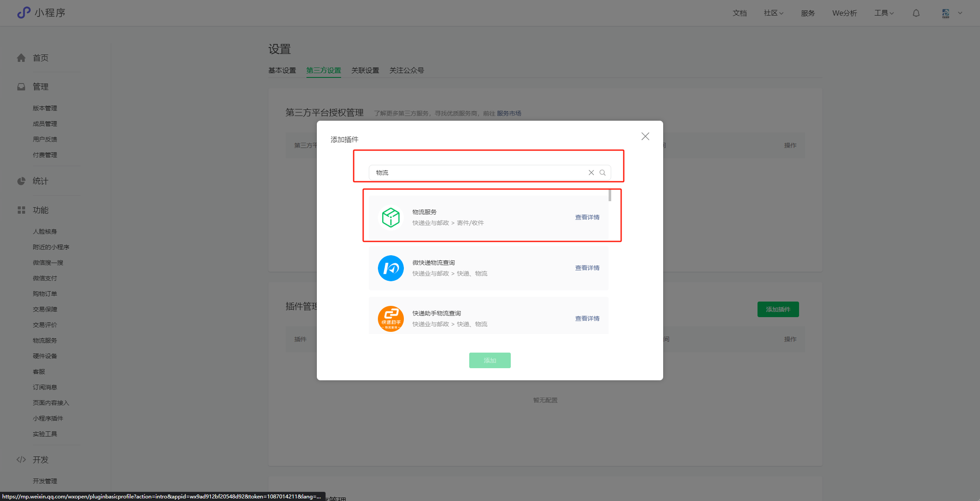Image resolution: width=980 pixels, height=501 pixels.
Task: Clear the plugin search text with X icon
Action: 591,173
